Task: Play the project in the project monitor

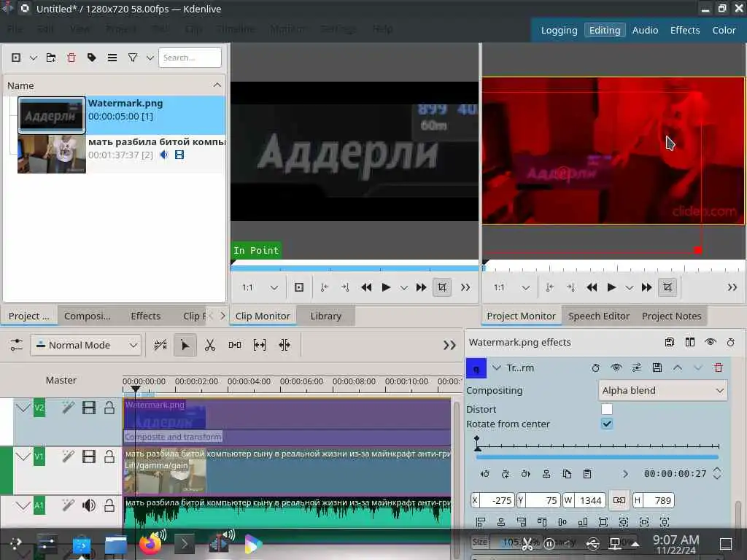Action: pos(612,287)
